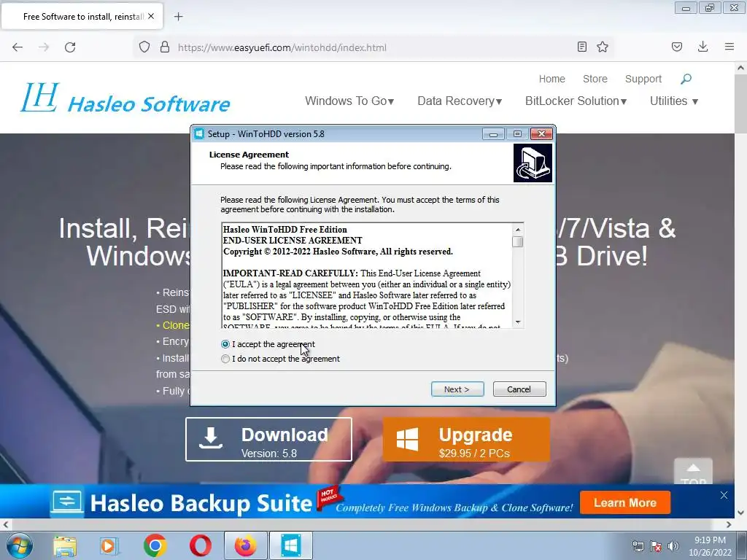The height and width of the screenshot is (560, 747).
Task: Bookmark this page with star
Action: (x=603, y=47)
